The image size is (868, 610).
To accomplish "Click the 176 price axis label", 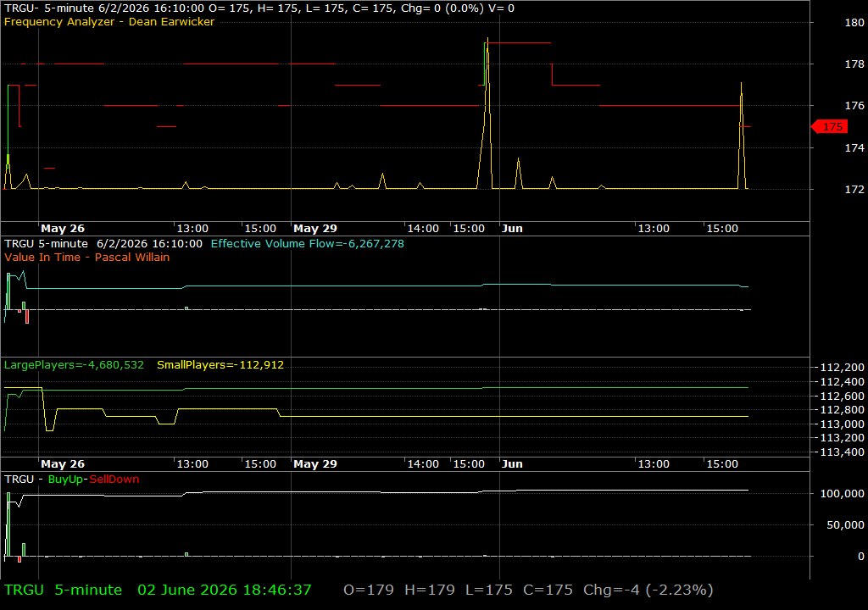I will coord(854,106).
